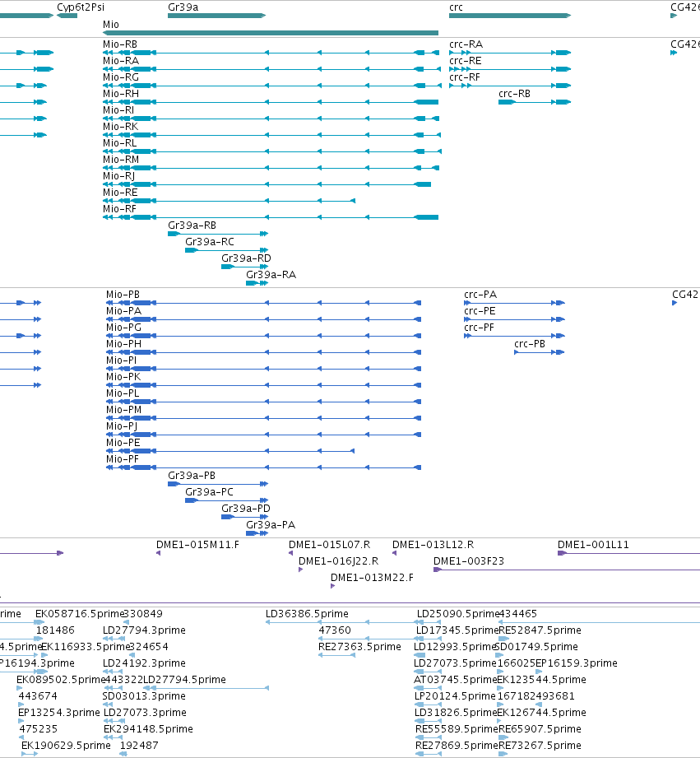Click EST label LD36386.5prime

click(307, 614)
